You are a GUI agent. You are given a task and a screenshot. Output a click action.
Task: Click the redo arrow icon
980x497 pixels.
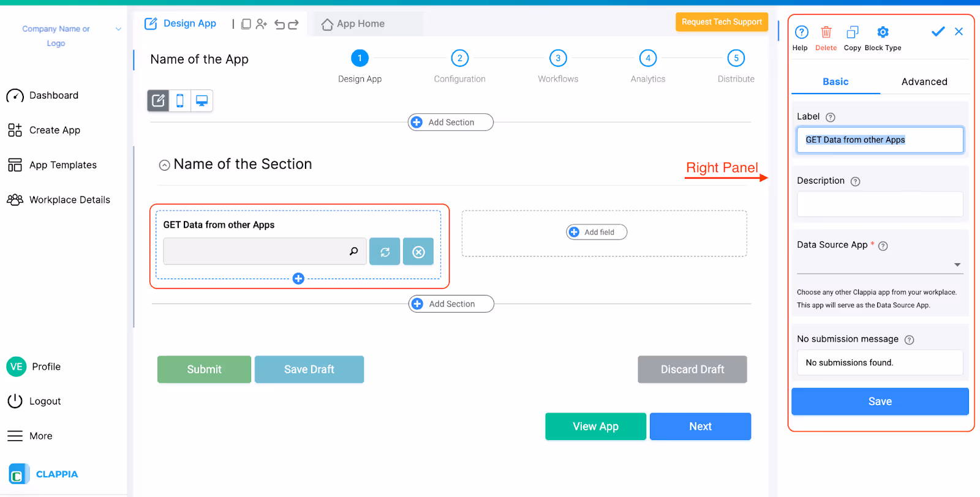293,24
